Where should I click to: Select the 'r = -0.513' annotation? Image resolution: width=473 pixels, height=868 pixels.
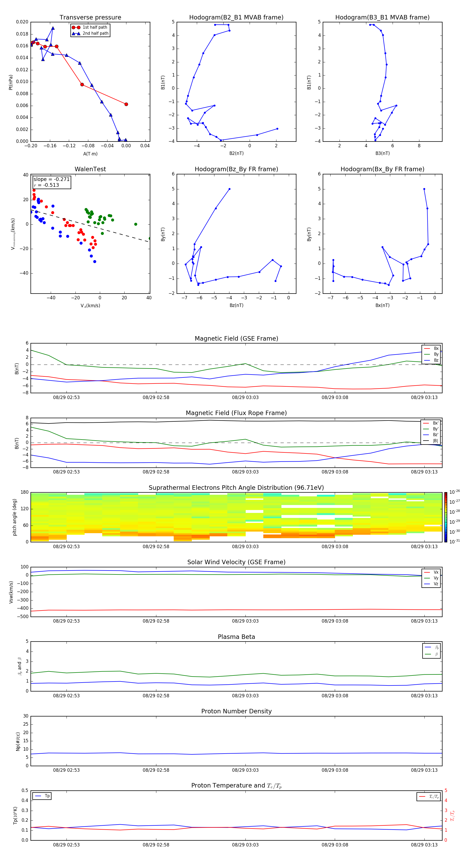point(47,185)
